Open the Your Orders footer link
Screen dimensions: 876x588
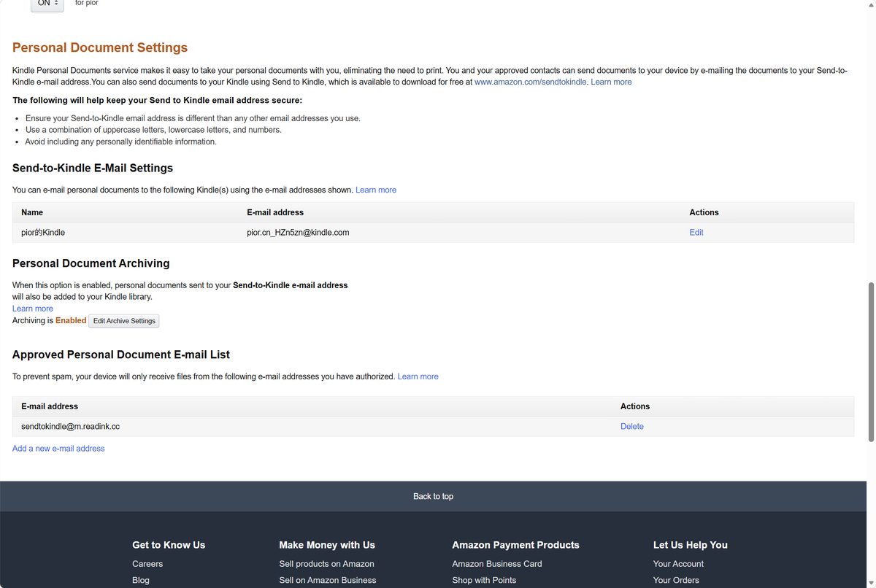pos(676,580)
